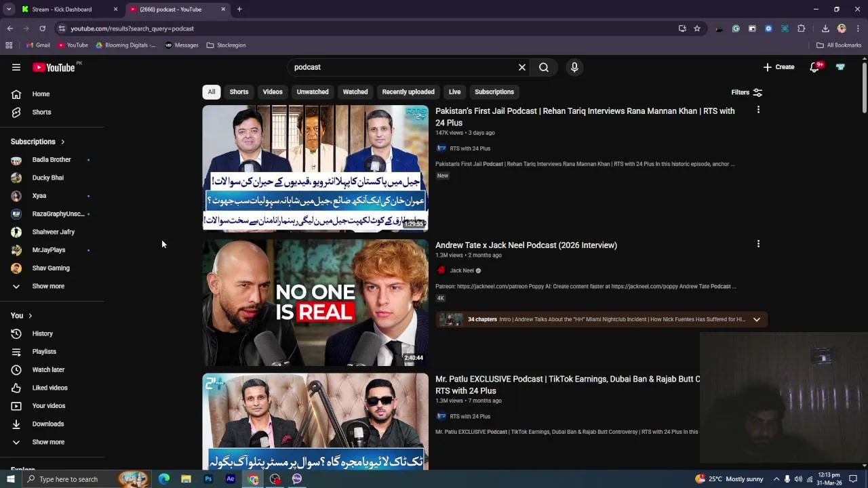Image resolution: width=868 pixels, height=488 pixels.
Task: Close the YouTube podcast browser tab
Action: (x=223, y=9)
